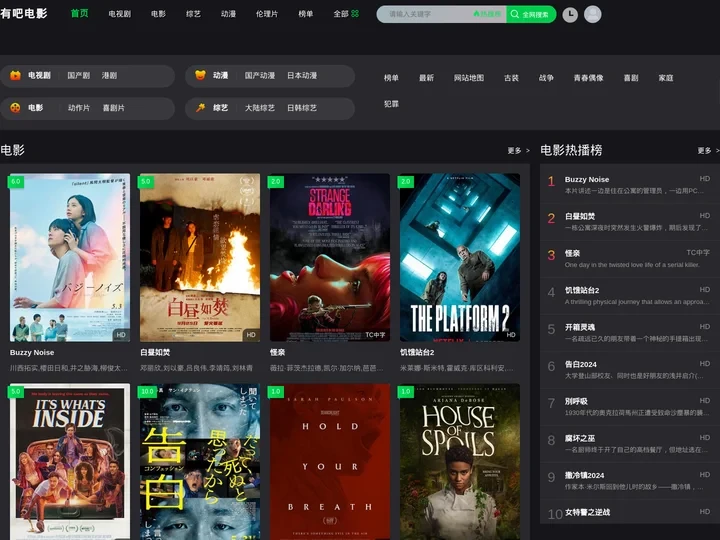Open the 动作片 subcategory link
This screenshot has height=540, width=720.
79,108
